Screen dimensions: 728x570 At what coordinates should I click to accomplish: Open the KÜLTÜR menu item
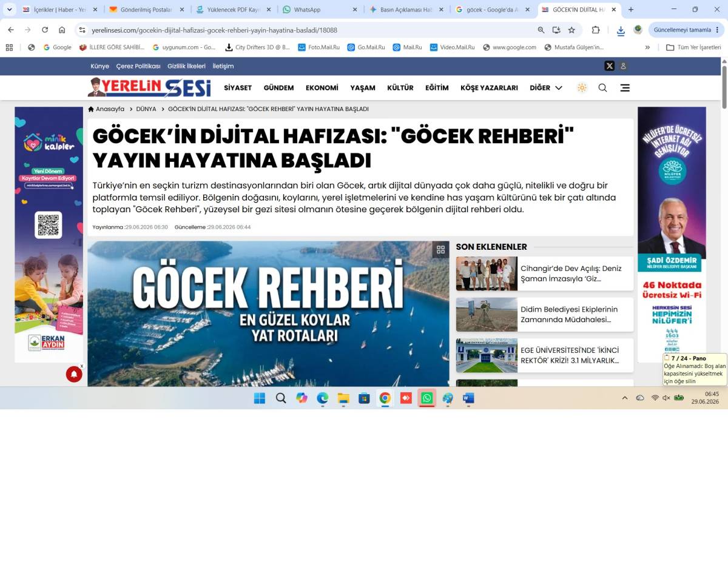tap(400, 88)
